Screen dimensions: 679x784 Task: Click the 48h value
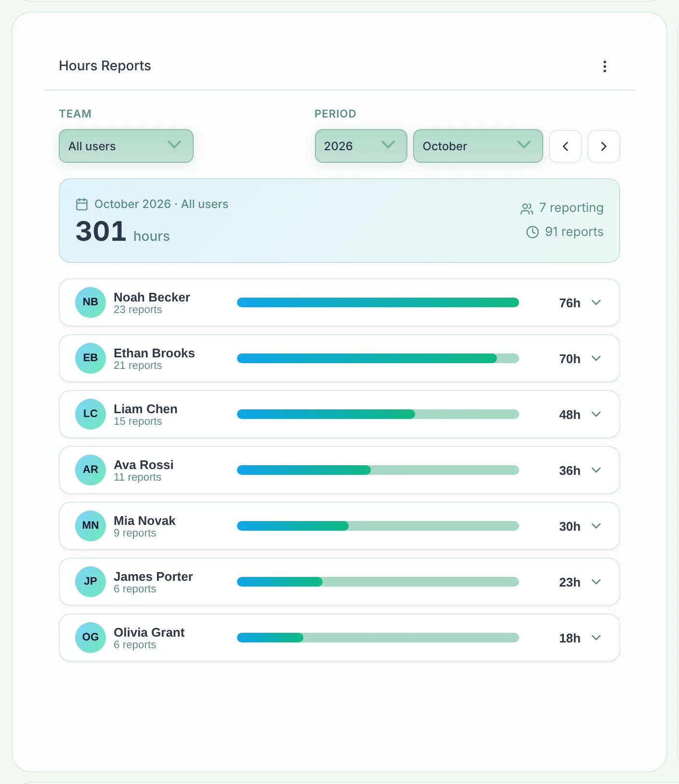pyautogui.click(x=570, y=415)
